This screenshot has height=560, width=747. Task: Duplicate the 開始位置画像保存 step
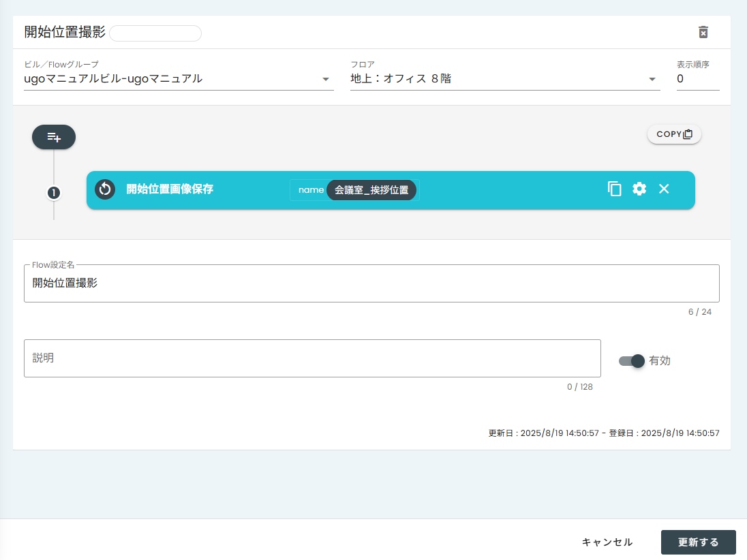click(615, 189)
